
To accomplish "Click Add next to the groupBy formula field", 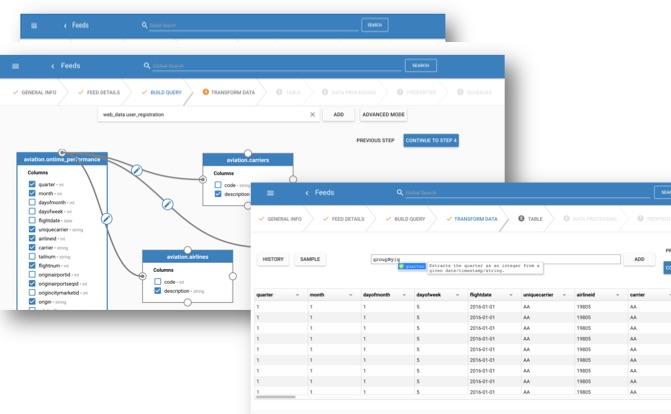I will (x=639, y=259).
